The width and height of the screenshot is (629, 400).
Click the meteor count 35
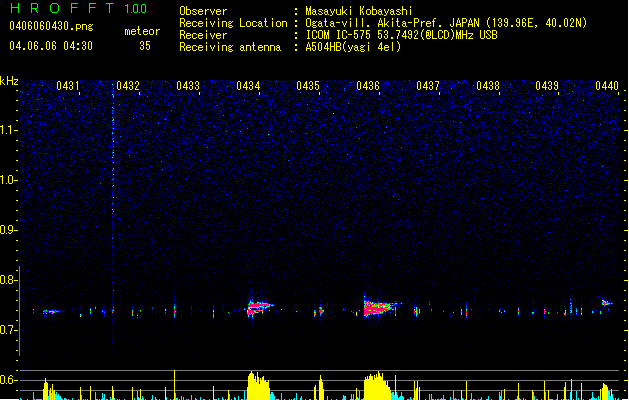click(145, 46)
